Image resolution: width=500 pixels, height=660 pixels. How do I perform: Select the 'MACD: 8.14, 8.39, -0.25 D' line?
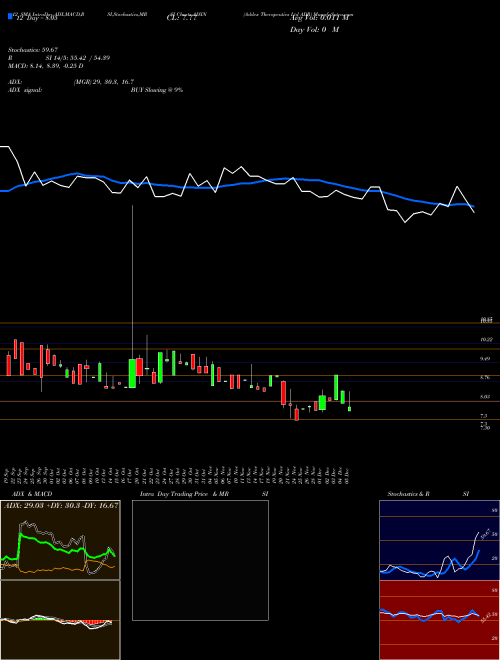click(45, 66)
